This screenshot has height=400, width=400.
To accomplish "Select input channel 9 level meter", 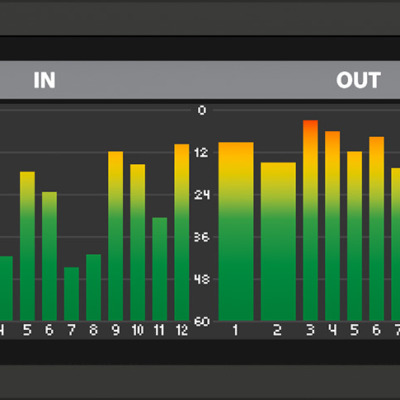I will click(x=116, y=236).
